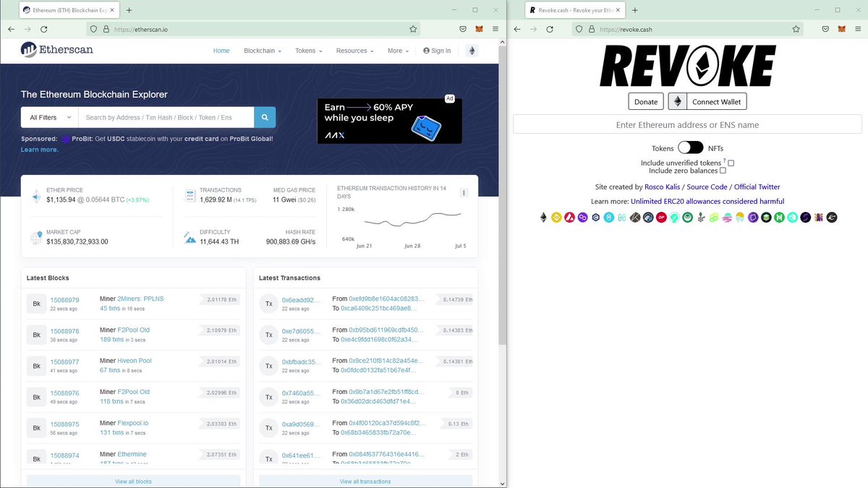Bookmark revoke.cash with the star icon
Image resolution: width=868 pixels, height=488 pixels.
794,29
